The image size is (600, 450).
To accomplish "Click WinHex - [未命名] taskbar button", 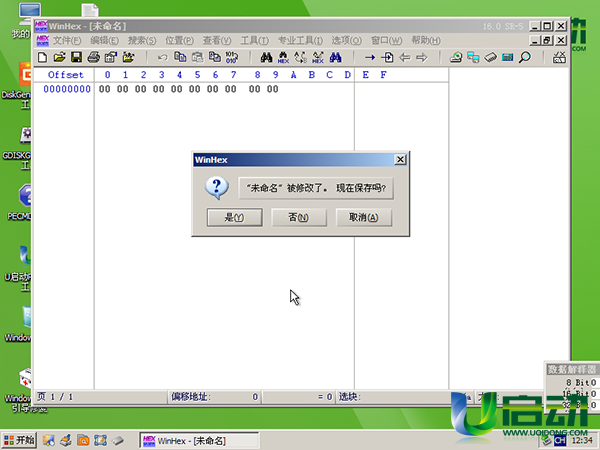I will 199,441.
